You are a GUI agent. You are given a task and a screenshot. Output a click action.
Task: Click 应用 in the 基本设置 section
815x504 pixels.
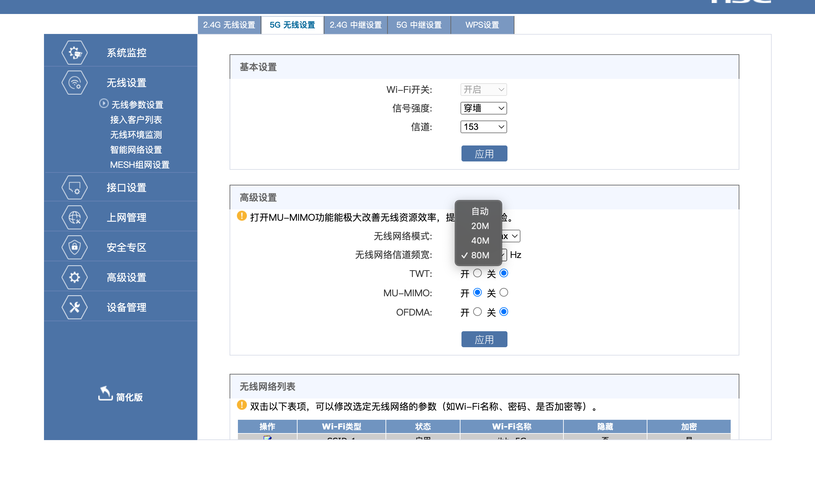point(484,154)
